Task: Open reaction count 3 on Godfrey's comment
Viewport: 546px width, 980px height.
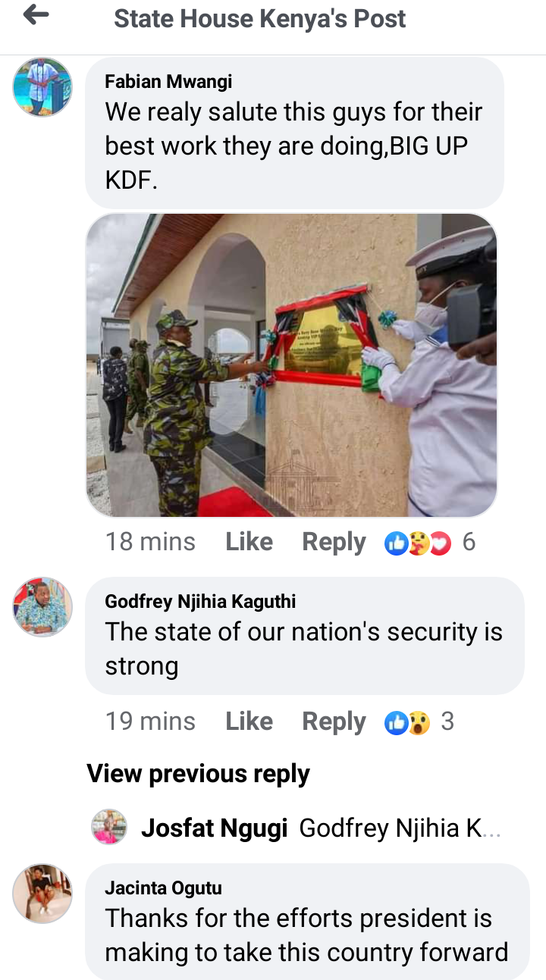Action: pyautogui.click(x=447, y=722)
